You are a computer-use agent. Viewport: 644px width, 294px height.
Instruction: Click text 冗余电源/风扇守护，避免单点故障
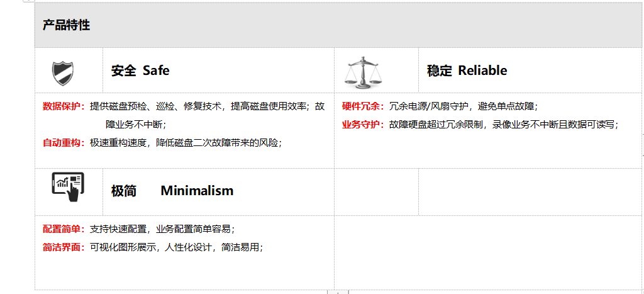pyautogui.click(x=464, y=106)
